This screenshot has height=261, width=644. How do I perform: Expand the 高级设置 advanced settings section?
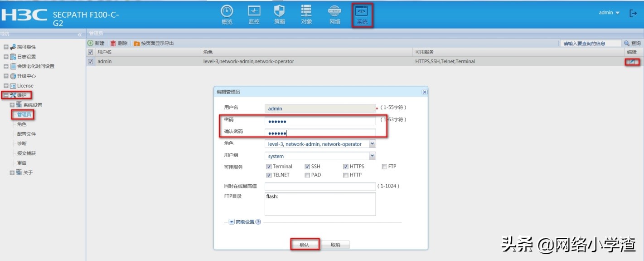231,222
